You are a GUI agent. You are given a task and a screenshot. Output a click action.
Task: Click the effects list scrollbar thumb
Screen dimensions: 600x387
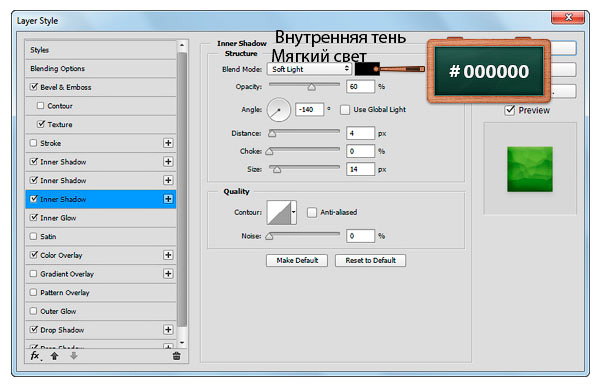182,189
